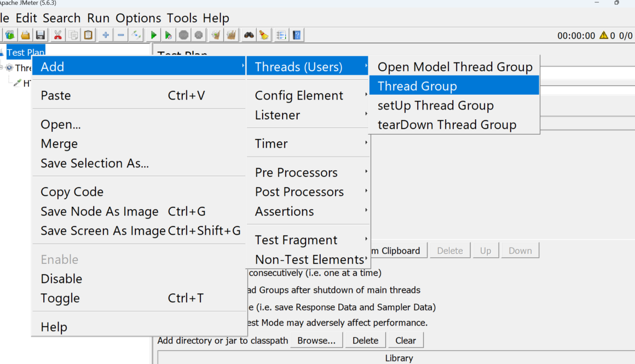
Task: Click the binoculars Search icon
Action: click(x=249, y=35)
